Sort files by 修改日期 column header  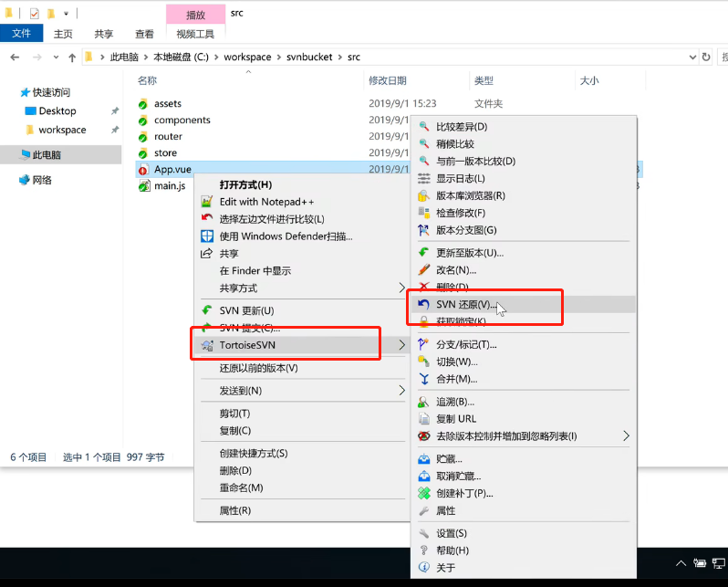[387, 80]
